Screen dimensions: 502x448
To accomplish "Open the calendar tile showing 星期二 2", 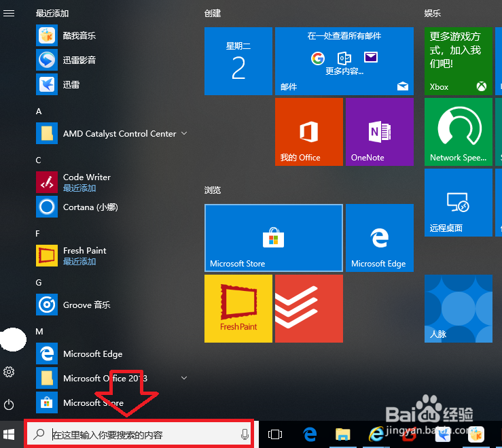I will click(238, 61).
